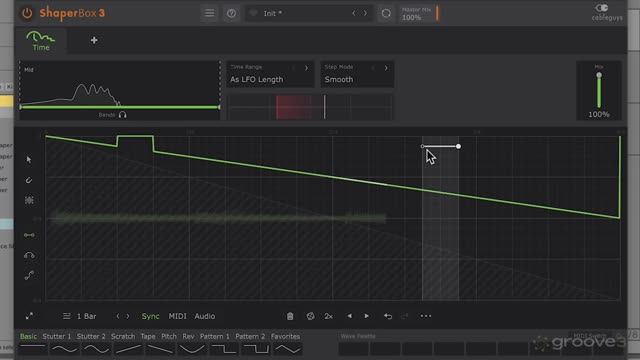Select the pen draw tool

tap(29, 180)
